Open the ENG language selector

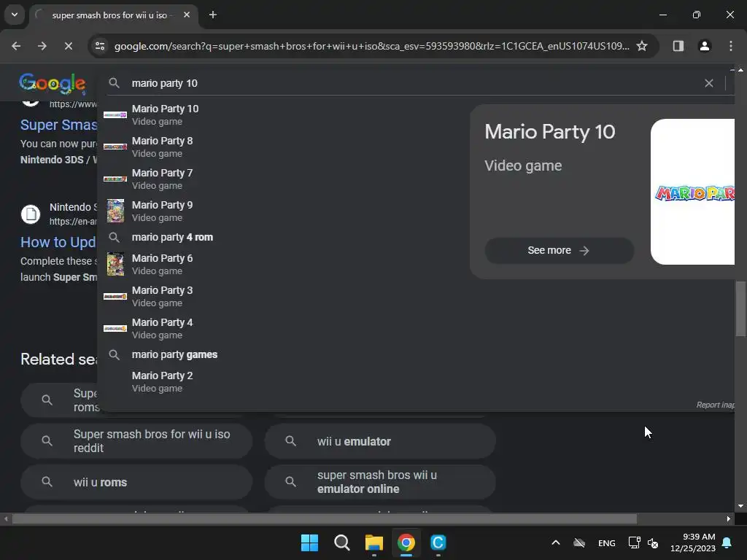pyautogui.click(x=606, y=542)
